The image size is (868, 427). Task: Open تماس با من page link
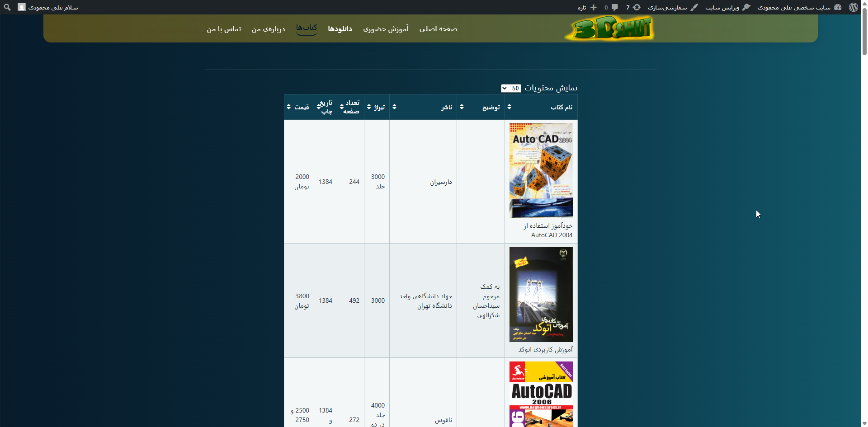224,29
